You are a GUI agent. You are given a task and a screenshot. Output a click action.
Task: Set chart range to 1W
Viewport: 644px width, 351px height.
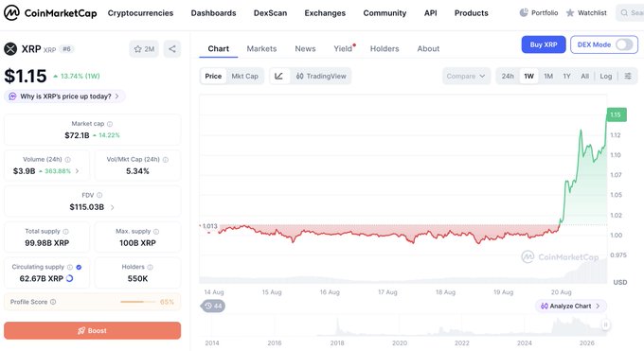coord(529,76)
